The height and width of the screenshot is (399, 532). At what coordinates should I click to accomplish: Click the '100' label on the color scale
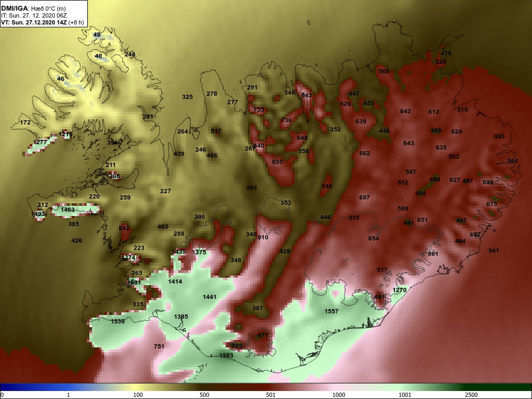(138, 395)
